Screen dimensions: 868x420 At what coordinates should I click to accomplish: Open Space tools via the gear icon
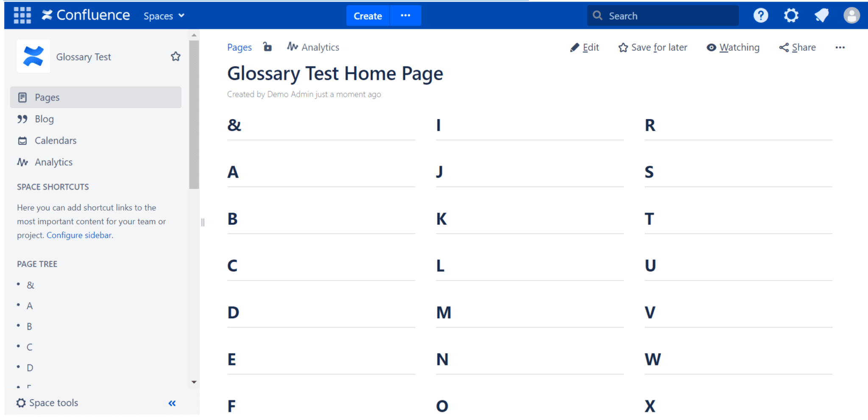click(20, 403)
